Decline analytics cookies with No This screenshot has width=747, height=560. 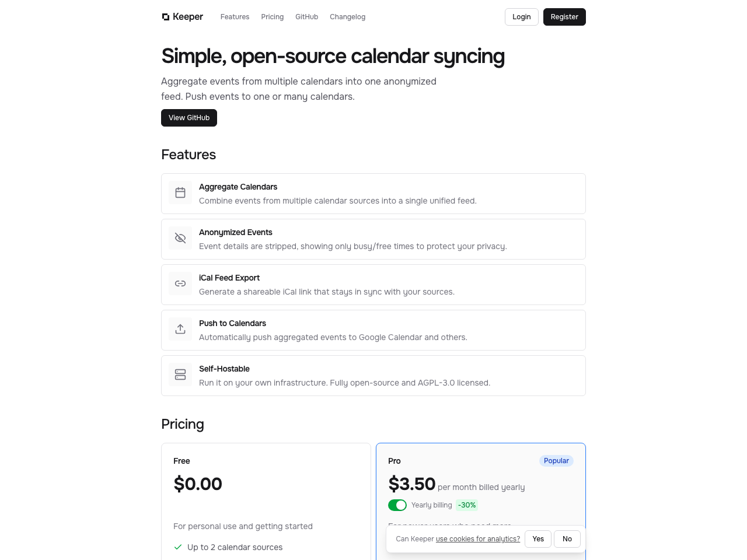[567, 539]
